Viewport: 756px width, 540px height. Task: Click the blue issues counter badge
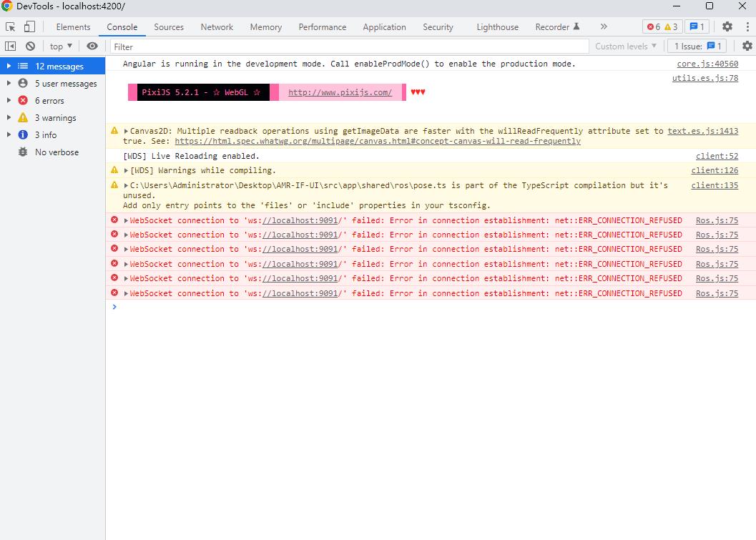pyautogui.click(x=697, y=27)
